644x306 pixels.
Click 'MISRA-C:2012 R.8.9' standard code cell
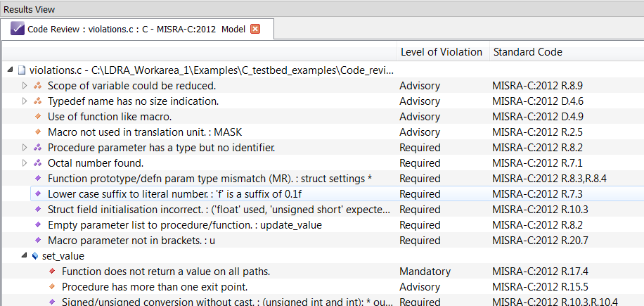click(537, 86)
